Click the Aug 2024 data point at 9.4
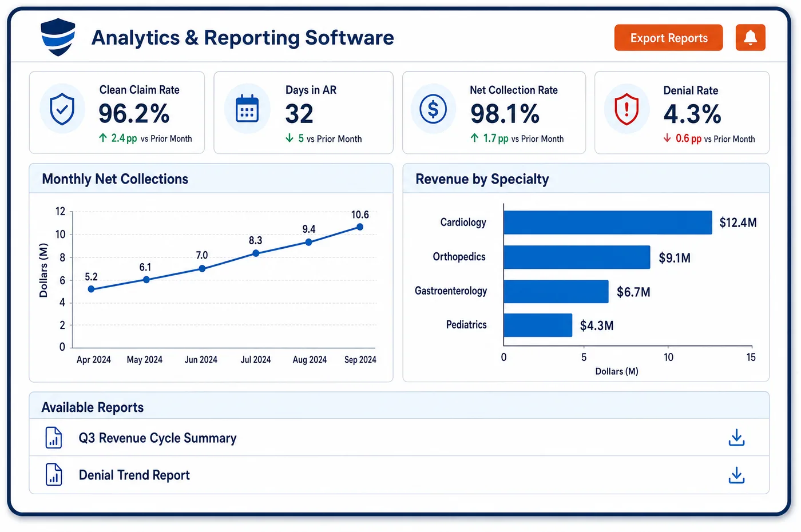Image resolution: width=801 pixels, height=532 pixels. pos(309,242)
